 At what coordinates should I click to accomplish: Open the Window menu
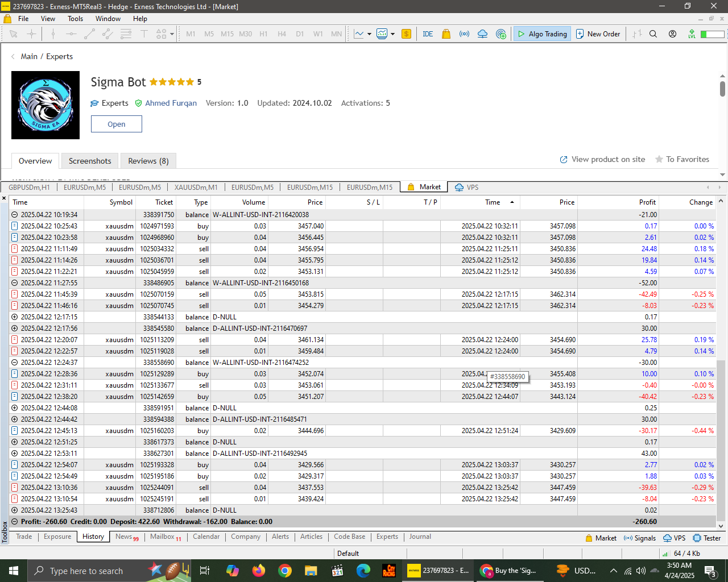(108, 19)
